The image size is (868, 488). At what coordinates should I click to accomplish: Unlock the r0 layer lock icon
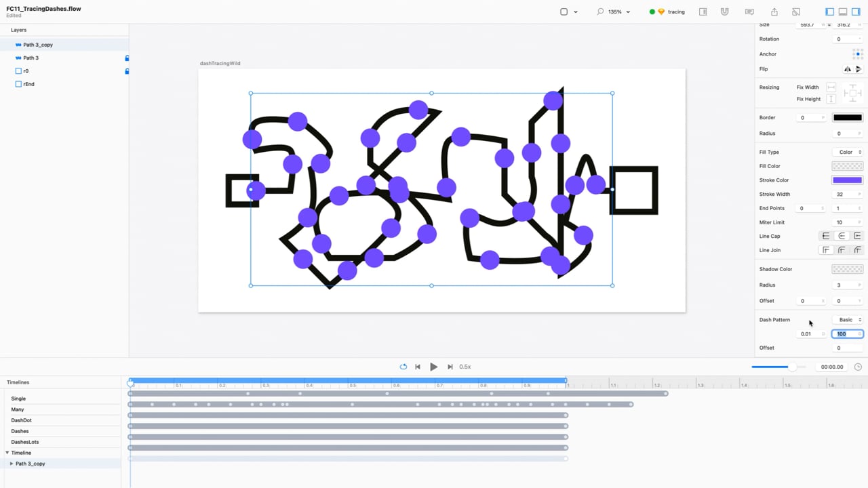tap(127, 71)
